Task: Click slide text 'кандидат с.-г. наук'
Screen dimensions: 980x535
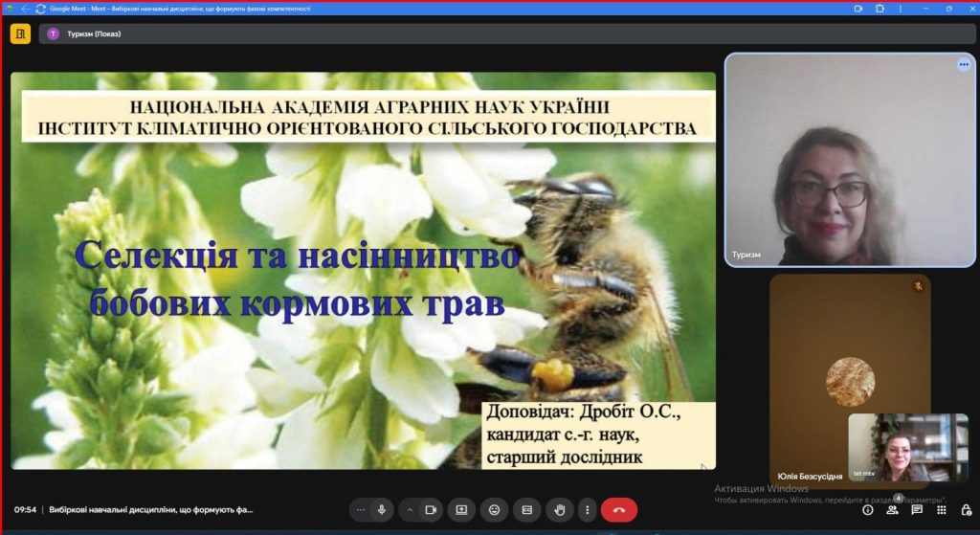Action: pos(563,435)
